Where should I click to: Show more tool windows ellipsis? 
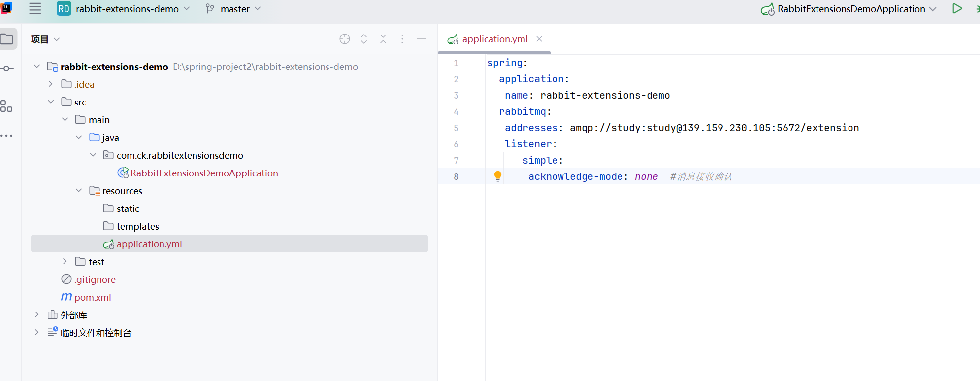6,136
